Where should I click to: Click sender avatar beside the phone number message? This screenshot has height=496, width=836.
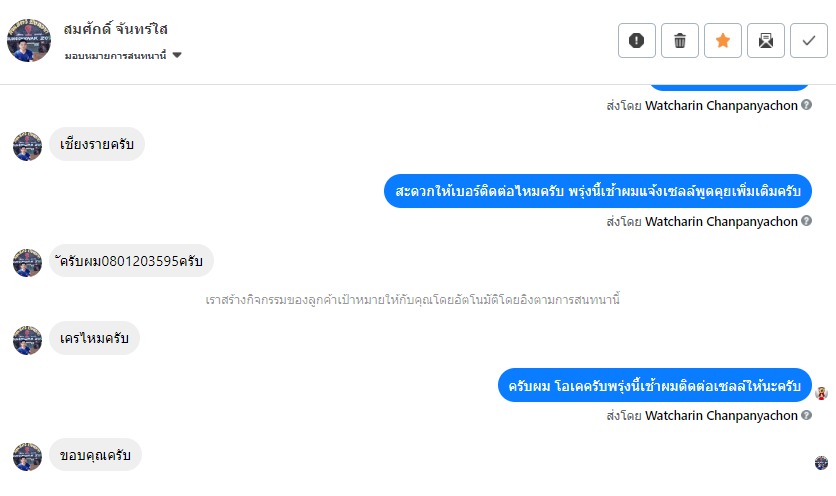coord(27,263)
